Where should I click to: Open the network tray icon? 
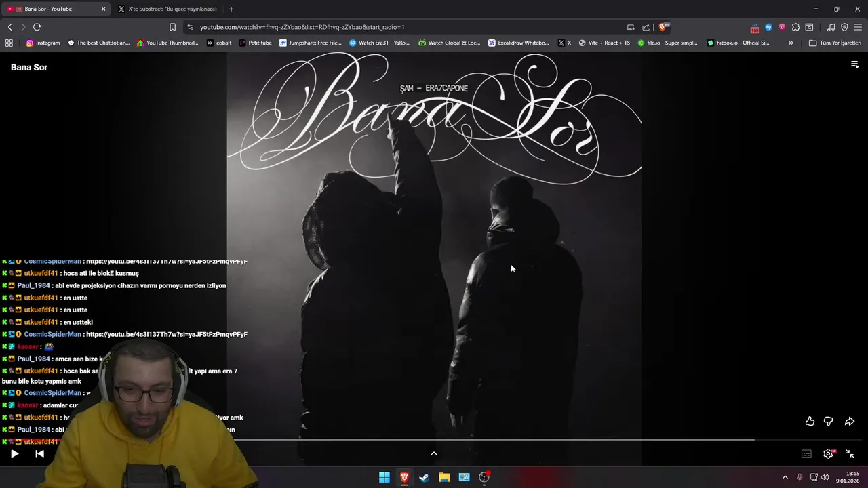tap(814, 477)
